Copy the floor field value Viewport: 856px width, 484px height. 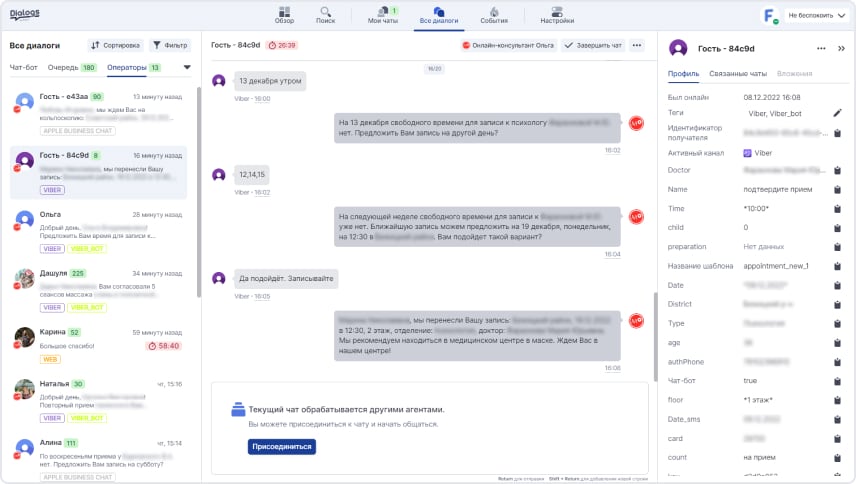[x=837, y=400]
